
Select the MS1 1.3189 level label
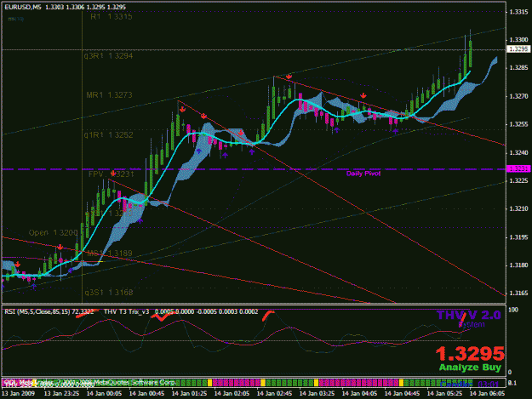(110, 254)
